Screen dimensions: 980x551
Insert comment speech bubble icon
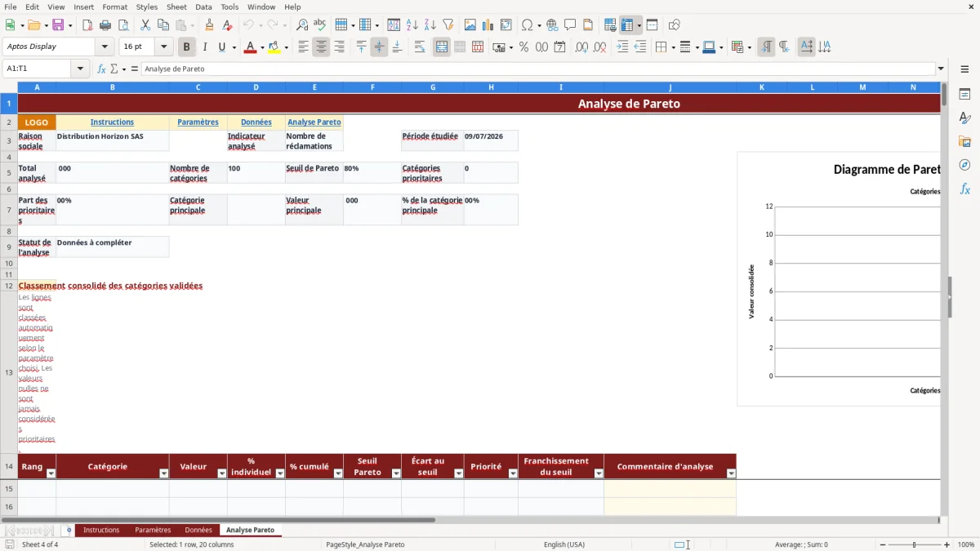tap(570, 25)
